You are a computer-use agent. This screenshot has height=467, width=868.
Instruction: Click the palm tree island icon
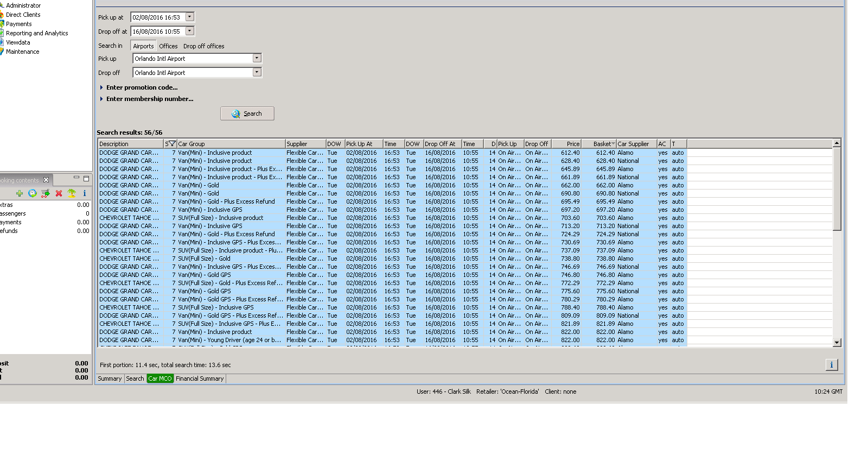[72, 193]
